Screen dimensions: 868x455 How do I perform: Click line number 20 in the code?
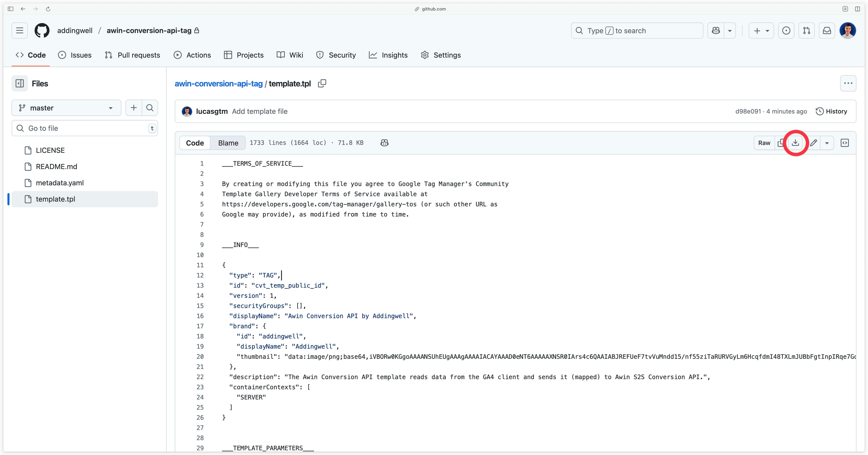point(200,357)
